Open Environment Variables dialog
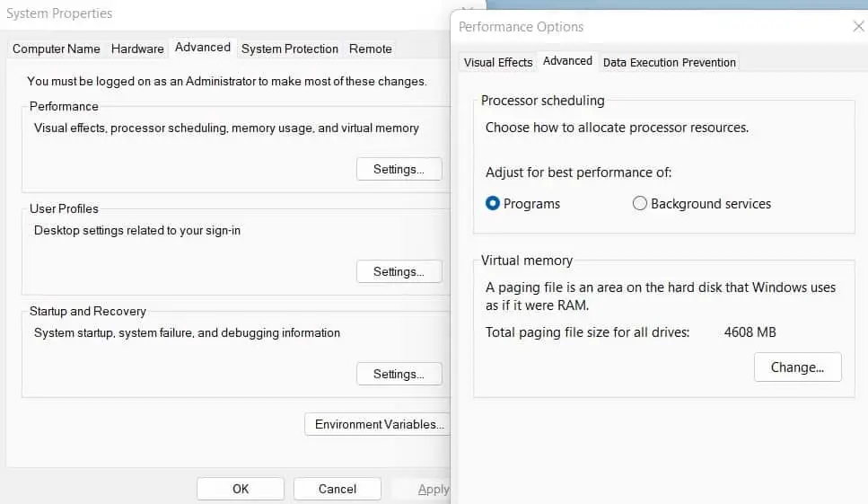Image resolution: width=868 pixels, height=504 pixels. tap(378, 424)
